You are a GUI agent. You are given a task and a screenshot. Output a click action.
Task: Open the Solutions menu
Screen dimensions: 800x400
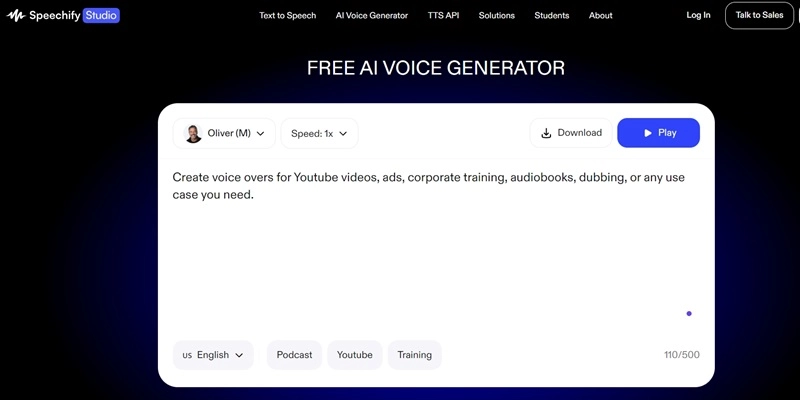(x=498, y=16)
